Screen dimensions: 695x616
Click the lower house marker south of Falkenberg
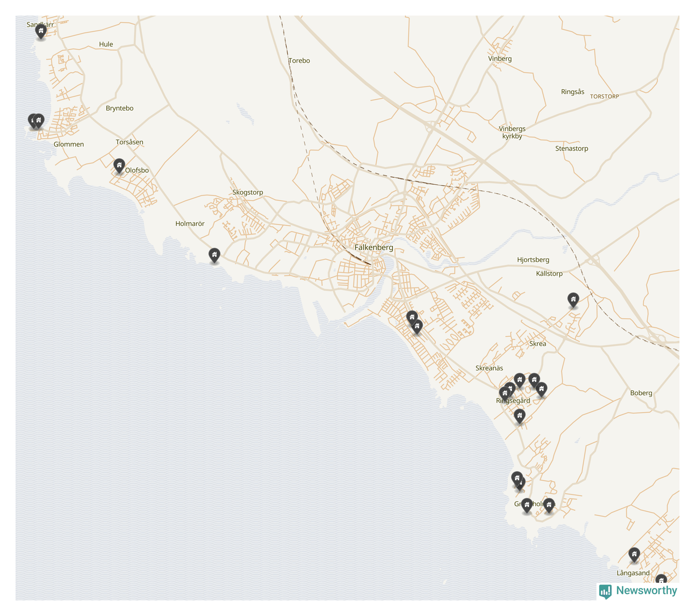pyautogui.click(x=417, y=326)
